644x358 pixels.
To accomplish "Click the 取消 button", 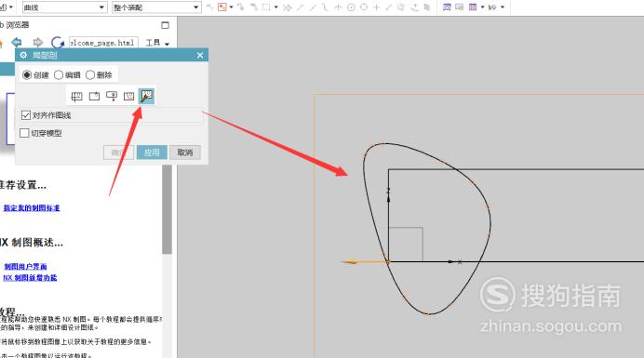I will click(185, 152).
